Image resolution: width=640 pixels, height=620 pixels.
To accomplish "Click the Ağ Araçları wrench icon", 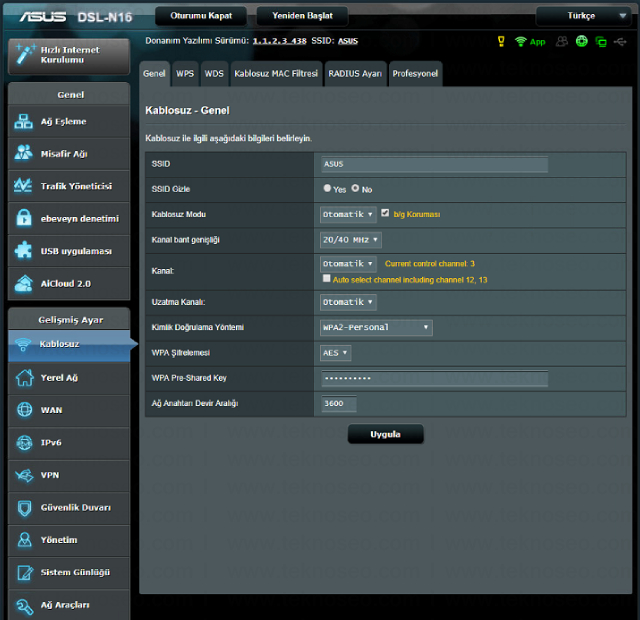I will tap(24, 607).
